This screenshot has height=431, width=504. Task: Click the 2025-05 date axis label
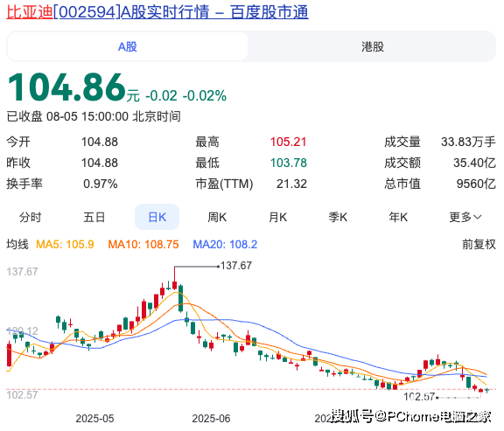(94, 419)
